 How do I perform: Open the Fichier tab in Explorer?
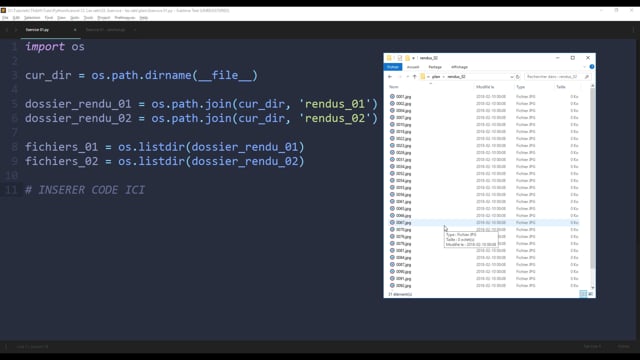pyautogui.click(x=393, y=67)
